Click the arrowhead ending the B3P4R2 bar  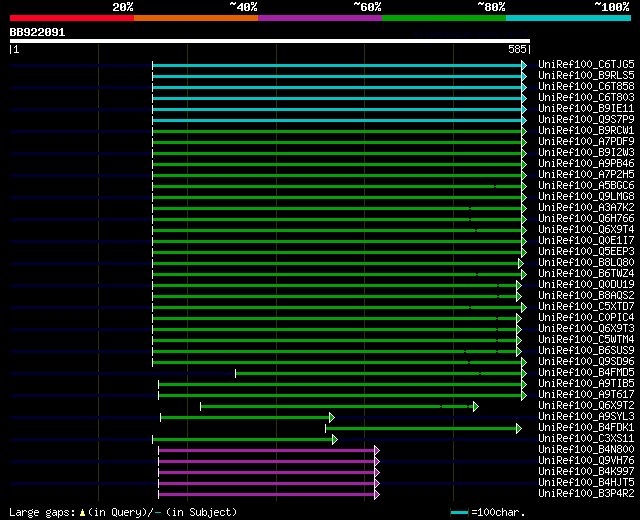tap(377, 495)
